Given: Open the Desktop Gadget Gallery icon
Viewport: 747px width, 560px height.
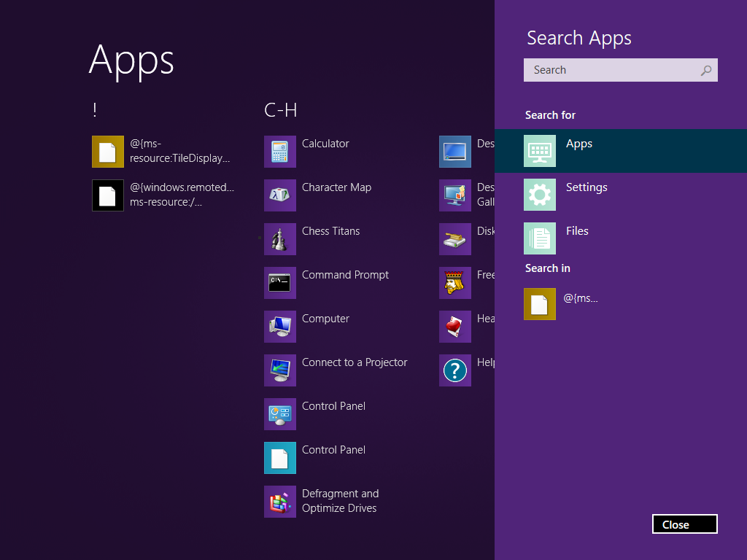Looking at the screenshot, I should tap(455, 195).
